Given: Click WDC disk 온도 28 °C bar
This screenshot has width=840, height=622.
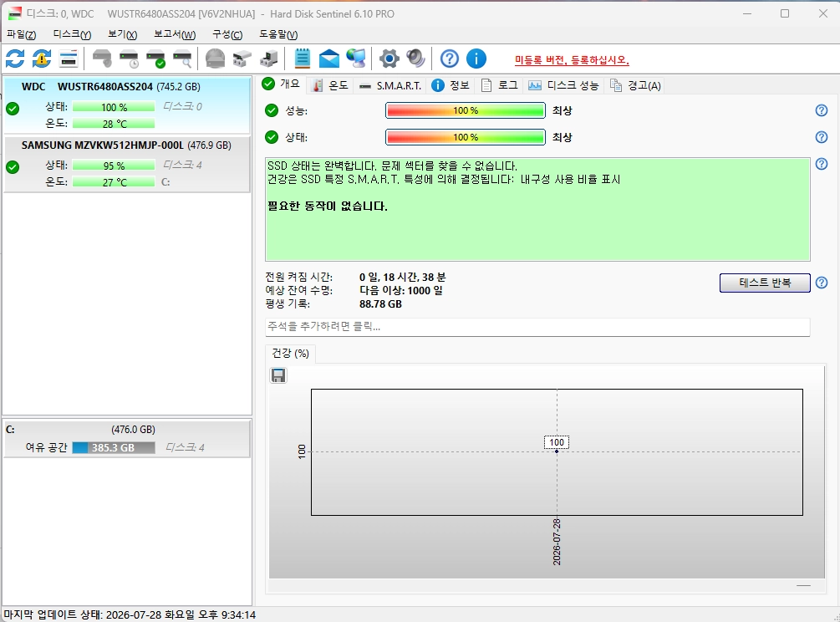Looking at the screenshot, I should (114, 124).
